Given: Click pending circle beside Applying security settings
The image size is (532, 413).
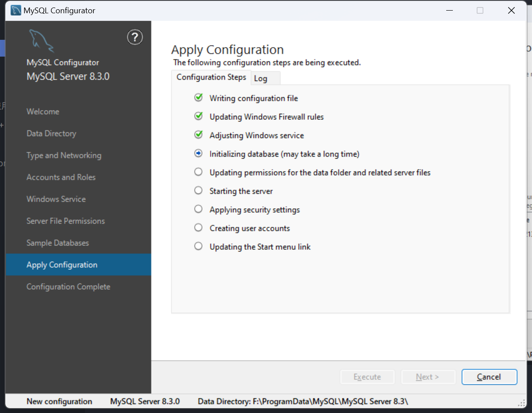Looking at the screenshot, I should [x=199, y=209].
